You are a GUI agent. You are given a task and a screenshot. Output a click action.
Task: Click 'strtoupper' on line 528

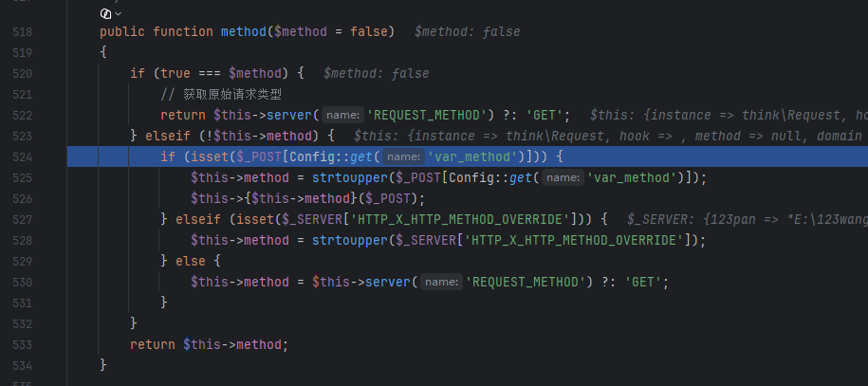tap(350, 240)
